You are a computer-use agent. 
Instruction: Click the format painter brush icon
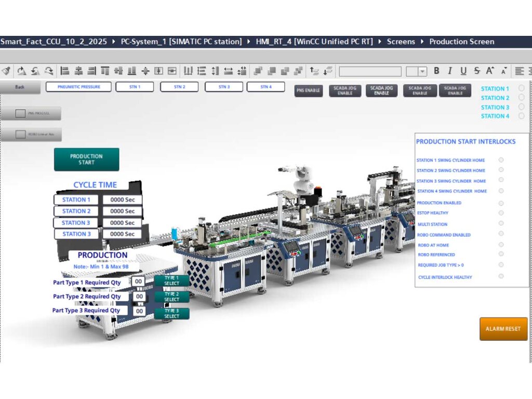(x=6, y=71)
